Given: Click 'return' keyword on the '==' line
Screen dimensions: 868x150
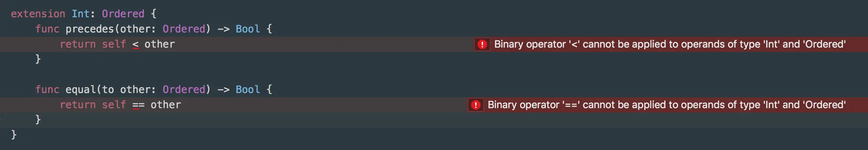Looking at the screenshot, I should click(x=78, y=105).
